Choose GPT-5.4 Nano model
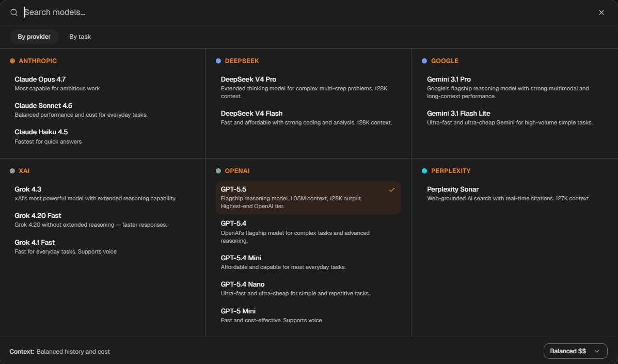Viewport: 618px width, 364px height. coord(308,289)
